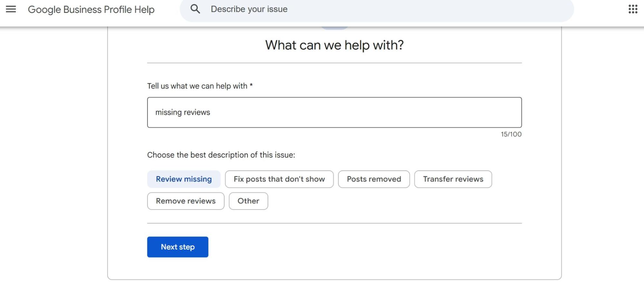Click the divider line above Next step
The image size is (644, 283).
point(334,223)
